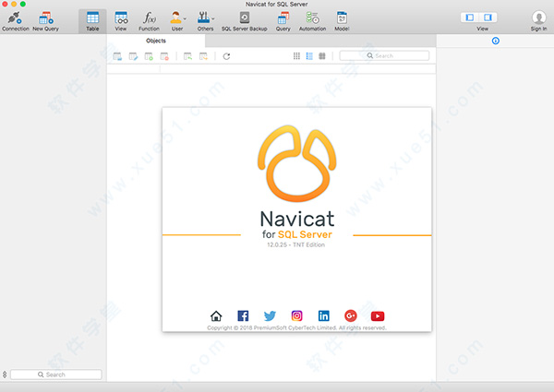Screen dimensions: 554x392
Task: Open the Instagram link icon
Action: pos(296,315)
